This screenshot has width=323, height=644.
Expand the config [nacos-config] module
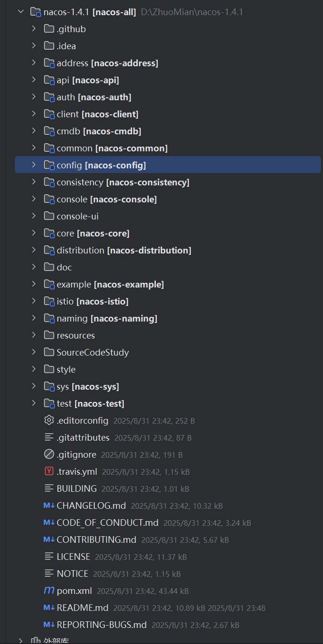click(34, 165)
